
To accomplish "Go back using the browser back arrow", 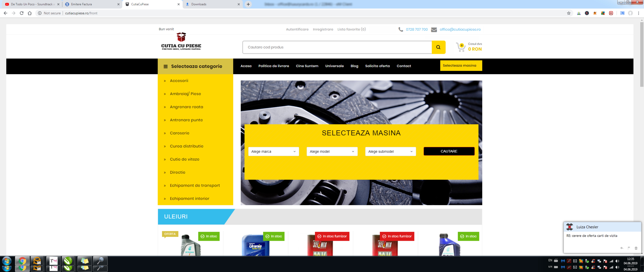I will click(6, 13).
